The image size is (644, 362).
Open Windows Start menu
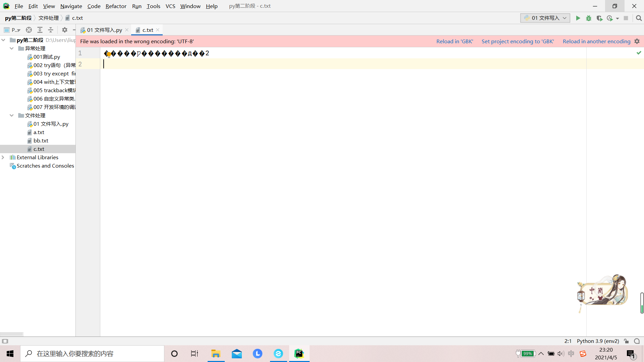tap(10, 354)
